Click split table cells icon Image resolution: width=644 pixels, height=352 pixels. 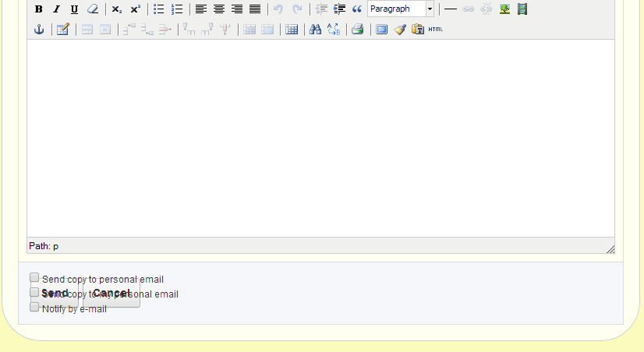coord(249,29)
